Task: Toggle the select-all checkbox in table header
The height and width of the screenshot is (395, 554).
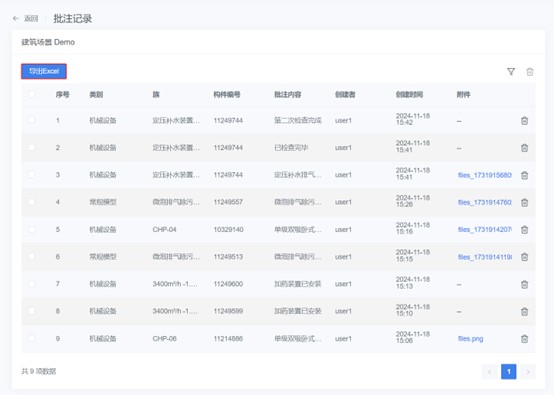Action: click(31, 94)
